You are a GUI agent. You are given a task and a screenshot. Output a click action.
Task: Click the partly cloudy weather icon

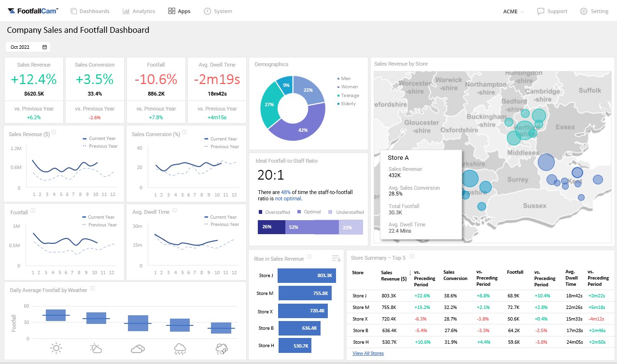point(97,348)
